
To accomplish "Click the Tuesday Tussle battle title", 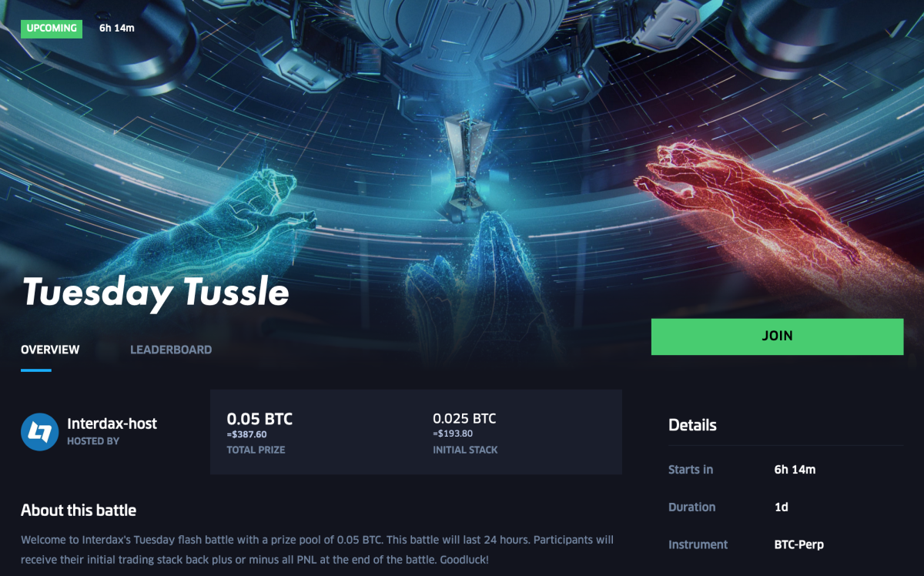I will click(156, 292).
